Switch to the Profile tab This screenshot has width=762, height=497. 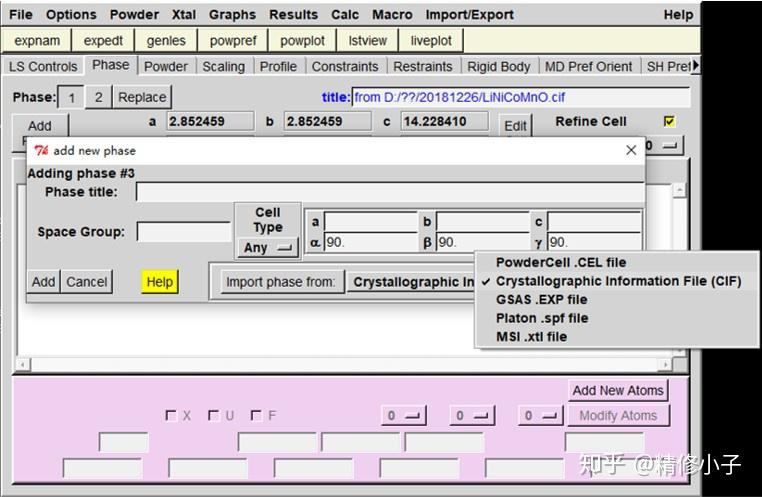278,67
